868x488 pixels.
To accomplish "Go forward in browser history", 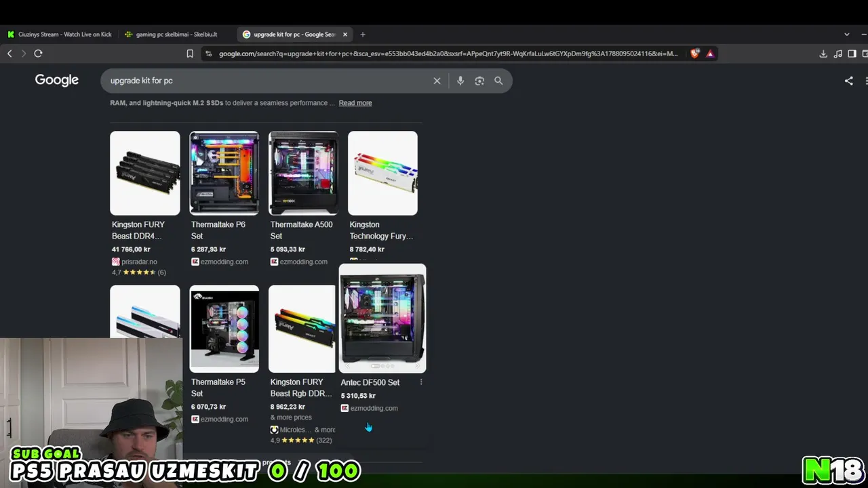I will pyautogui.click(x=23, y=54).
